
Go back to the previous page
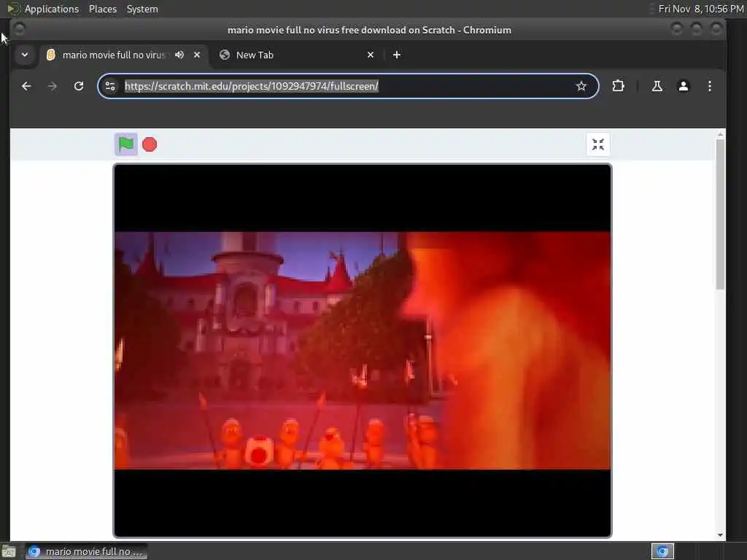27,86
